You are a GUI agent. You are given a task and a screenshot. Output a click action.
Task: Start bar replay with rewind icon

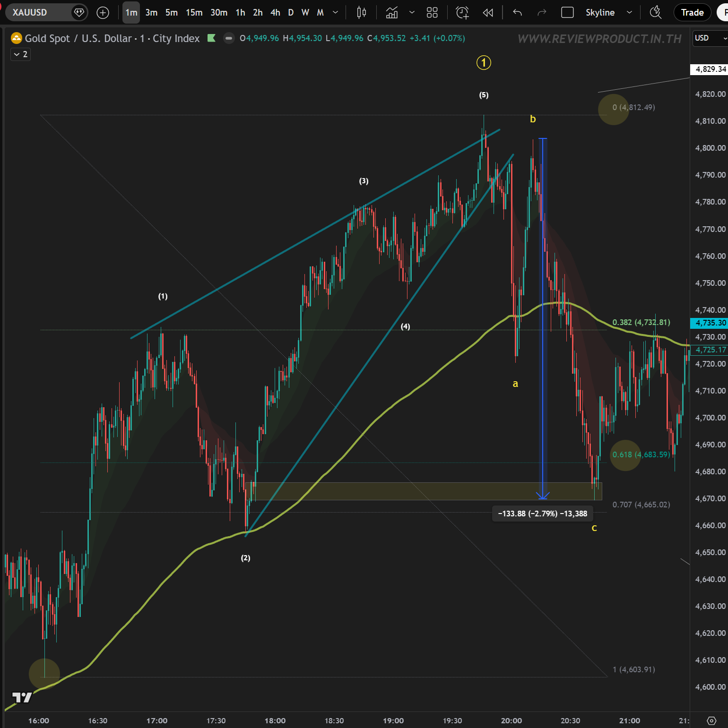(x=488, y=13)
